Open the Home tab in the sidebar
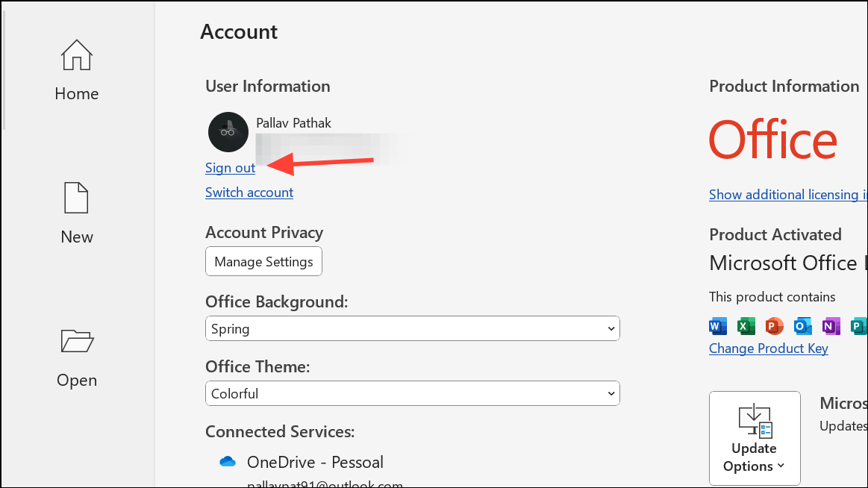Image resolution: width=868 pixels, height=488 pixels. [x=76, y=70]
